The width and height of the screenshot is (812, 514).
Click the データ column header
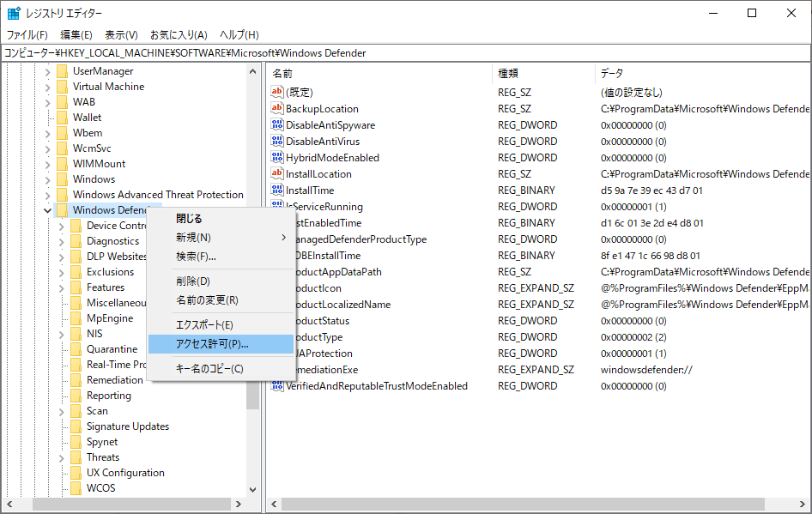[x=703, y=74]
